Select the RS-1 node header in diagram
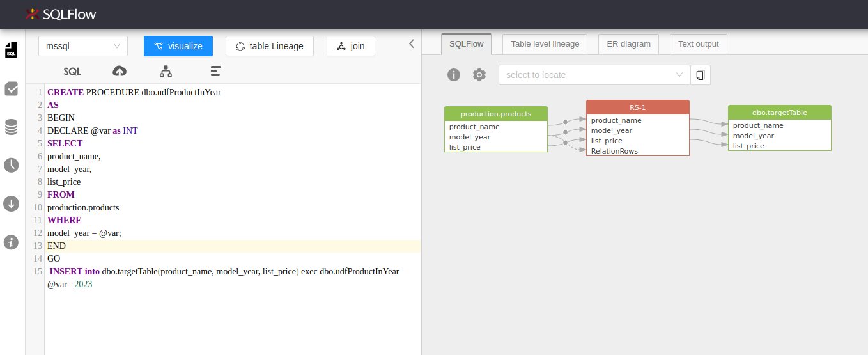 click(637, 107)
